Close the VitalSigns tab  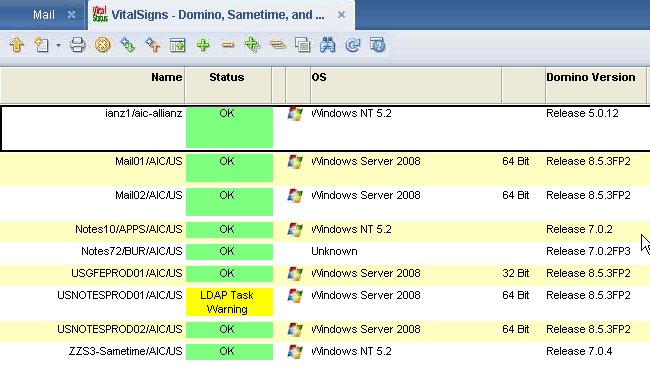pyautogui.click(x=341, y=15)
